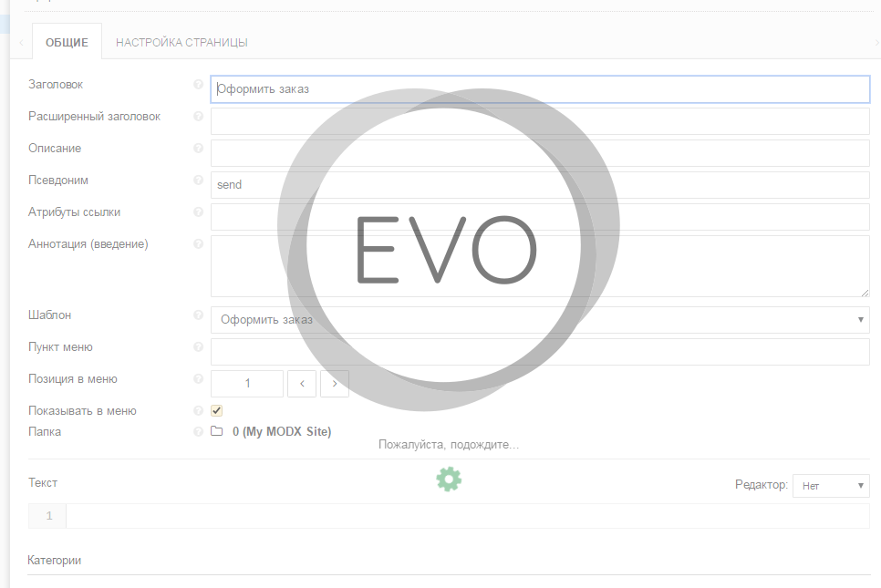The height and width of the screenshot is (588, 881).
Task: Click the Псевдоним field containing send
Action: point(540,185)
